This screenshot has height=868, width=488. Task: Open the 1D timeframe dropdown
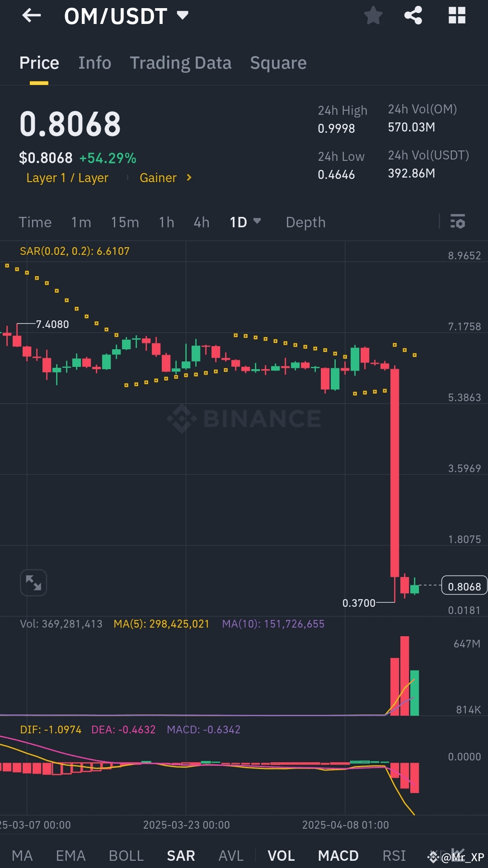tap(245, 222)
